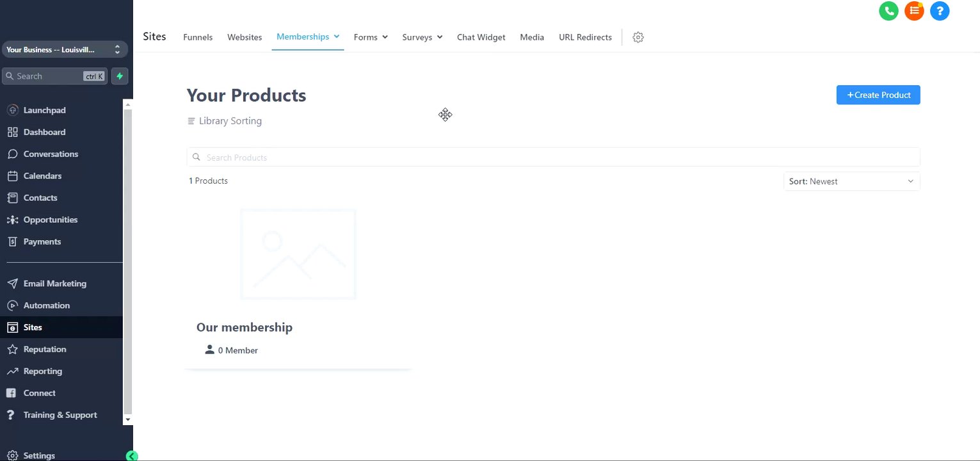980x461 pixels.
Task: Click the green lightning quick actions icon
Action: [x=120, y=76]
